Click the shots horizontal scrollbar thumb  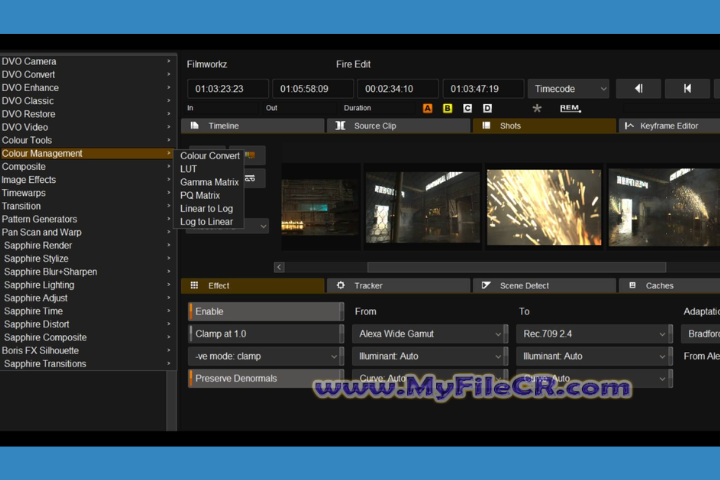[517, 267]
